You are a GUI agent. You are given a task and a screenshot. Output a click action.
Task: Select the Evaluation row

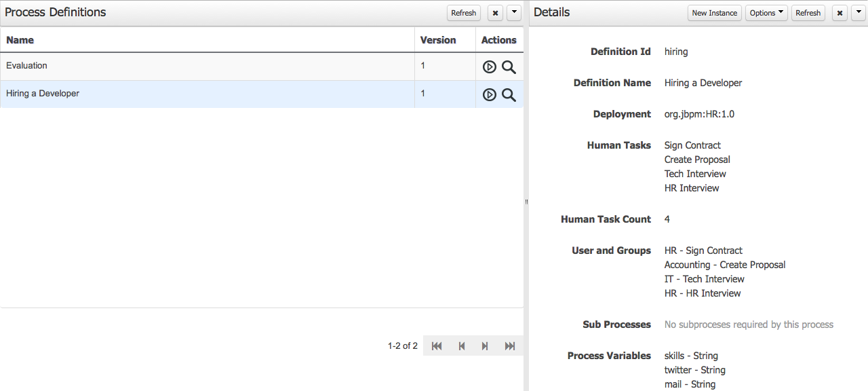click(262, 67)
